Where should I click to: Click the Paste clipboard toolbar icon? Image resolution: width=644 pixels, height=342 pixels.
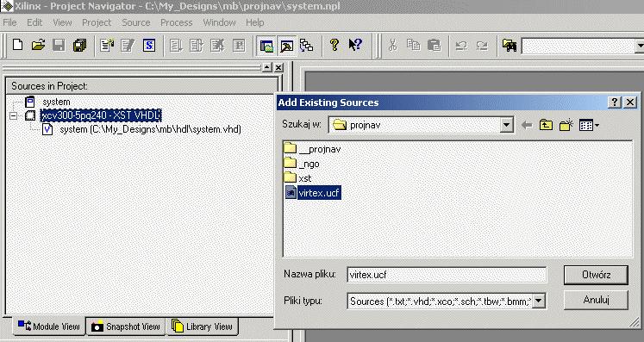(x=435, y=44)
